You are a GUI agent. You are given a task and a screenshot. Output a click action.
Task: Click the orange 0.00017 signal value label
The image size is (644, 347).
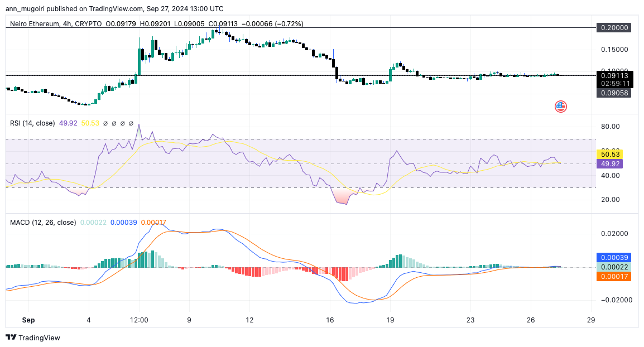(x=613, y=276)
